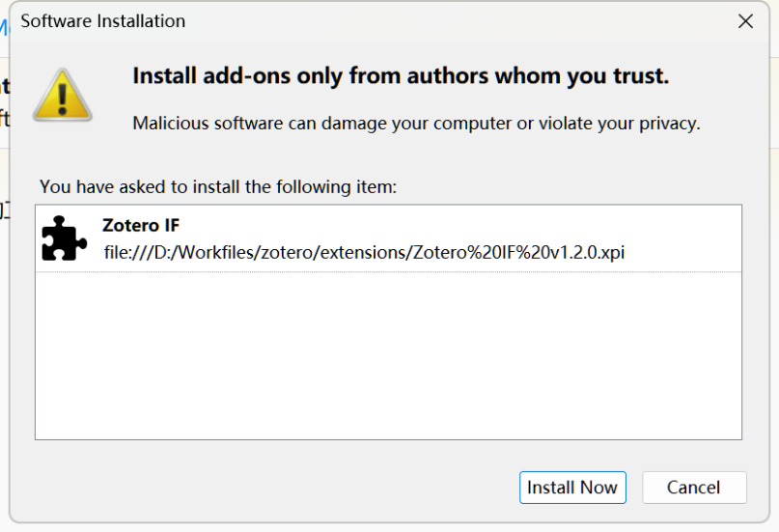Screen dimensions: 779x532
Task: Click the Software Installation title bar text
Action: coord(103,21)
